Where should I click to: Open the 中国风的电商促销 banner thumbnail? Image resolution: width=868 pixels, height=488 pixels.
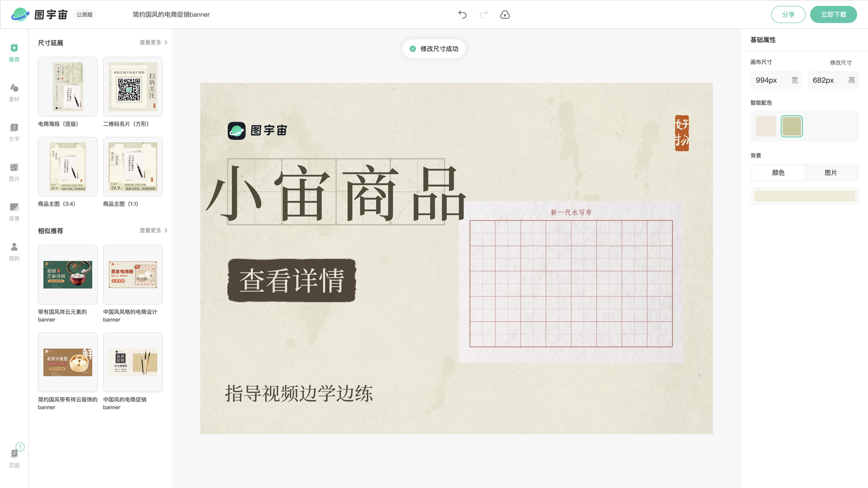click(133, 362)
